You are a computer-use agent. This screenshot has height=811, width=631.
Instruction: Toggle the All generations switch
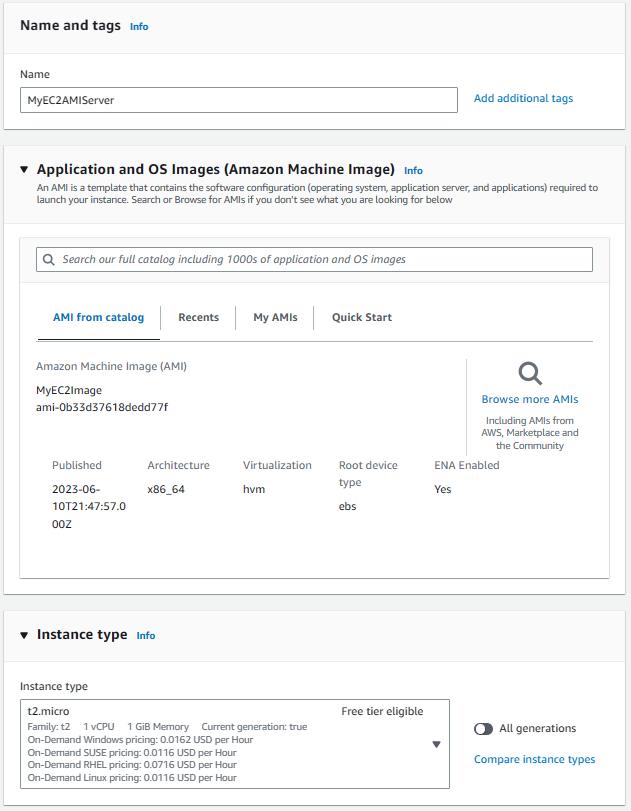pyautogui.click(x=483, y=729)
